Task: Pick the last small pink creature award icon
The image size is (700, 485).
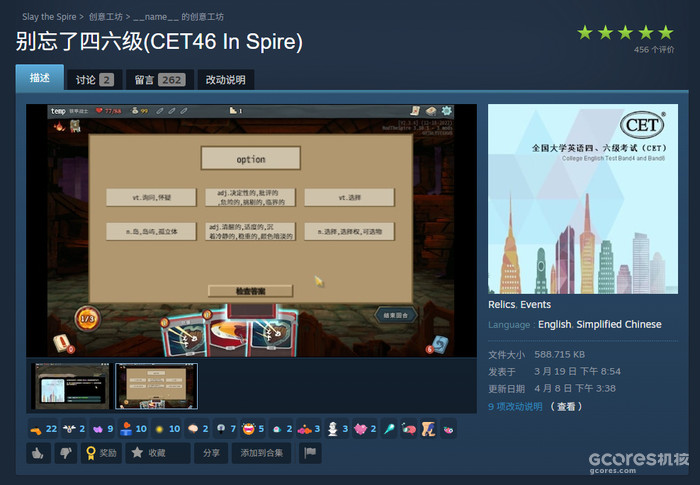Action: 448,429
